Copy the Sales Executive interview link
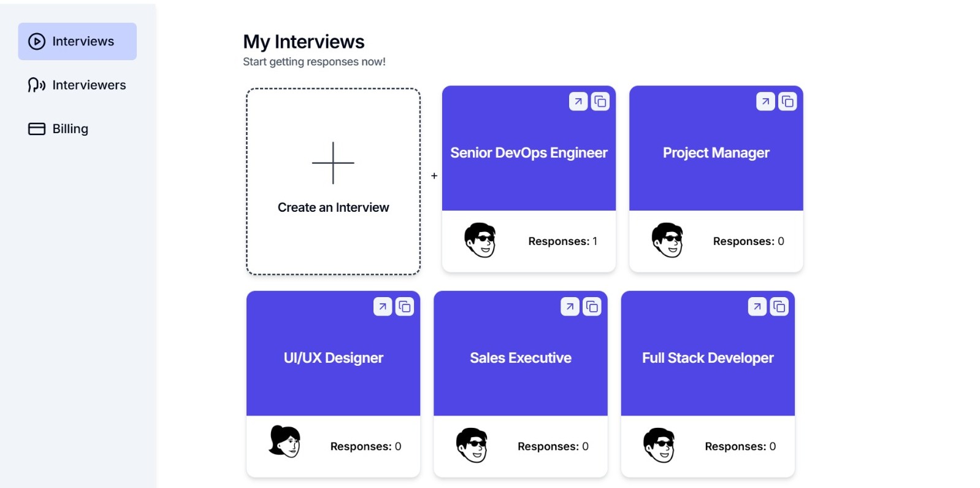Screen dimensions: 980x488 point(592,306)
